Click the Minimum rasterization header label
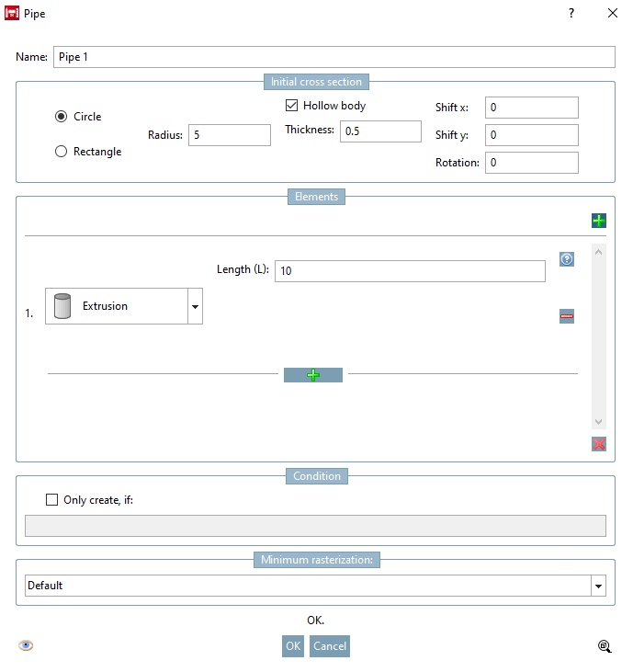This screenshot has width=633, height=672. pos(316,560)
